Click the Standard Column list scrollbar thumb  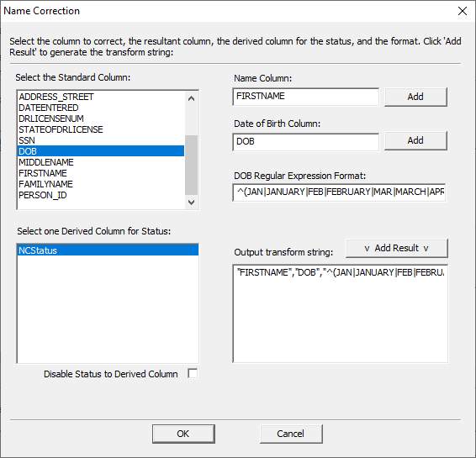coord(191,165)
